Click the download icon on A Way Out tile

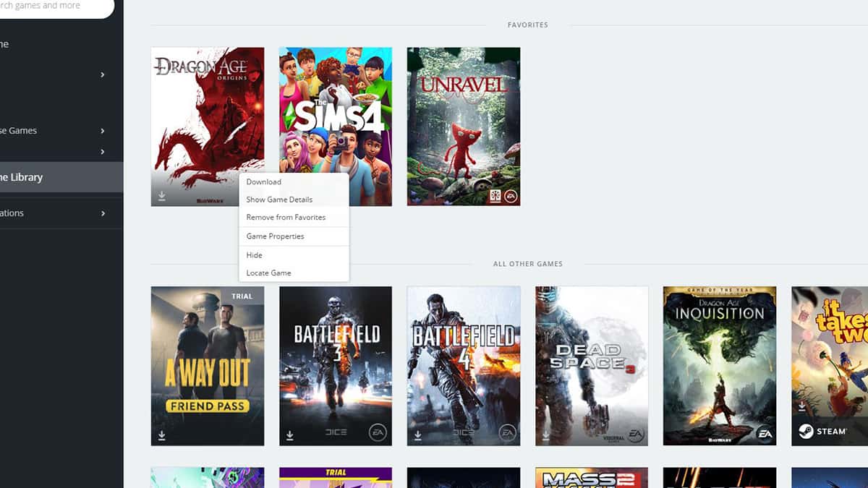[x=162, y=435]
